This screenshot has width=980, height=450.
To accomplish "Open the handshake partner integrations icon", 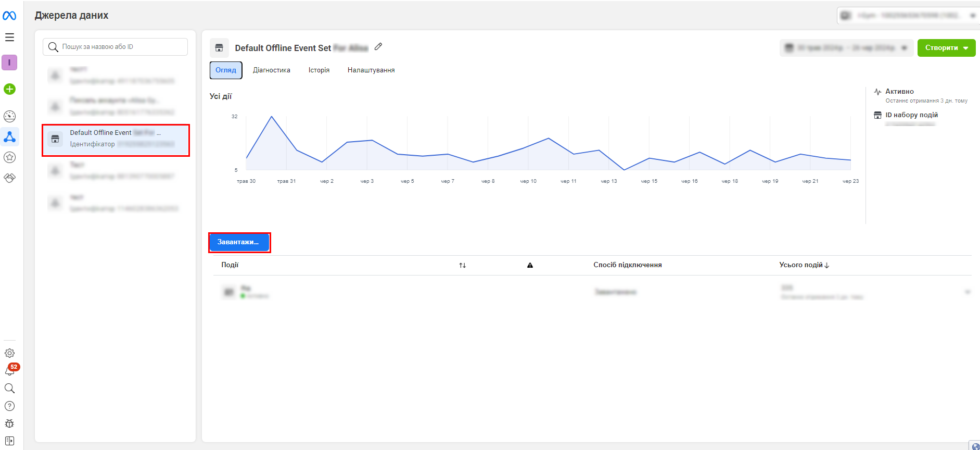I will (x=9, y=178).
